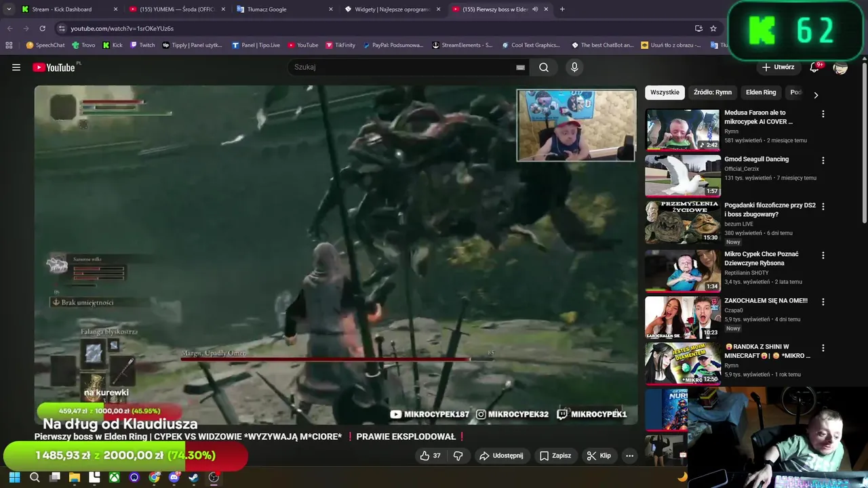This screenshot has height=488, width=868.
Task: Open OBS Studio from the taskbar
Action: click(x=214, y=477)
